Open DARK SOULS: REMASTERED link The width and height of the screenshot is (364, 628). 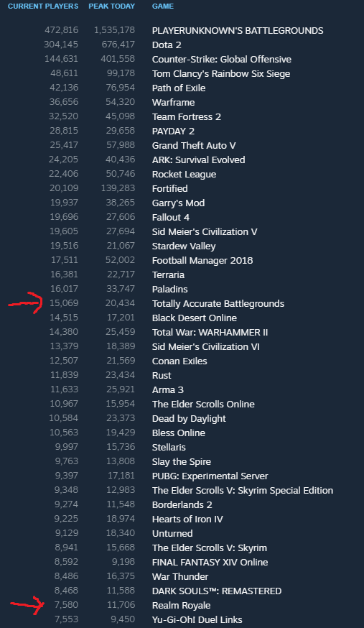pyautogui.click(x=217, y=591)
